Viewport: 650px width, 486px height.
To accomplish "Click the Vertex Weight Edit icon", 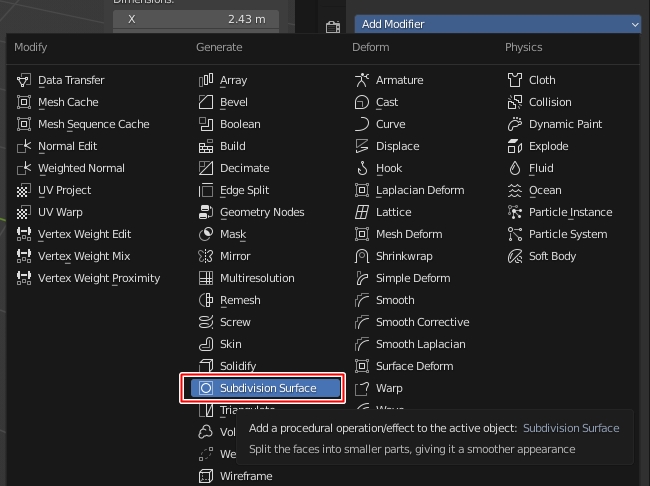I will (x=24, y=234).
